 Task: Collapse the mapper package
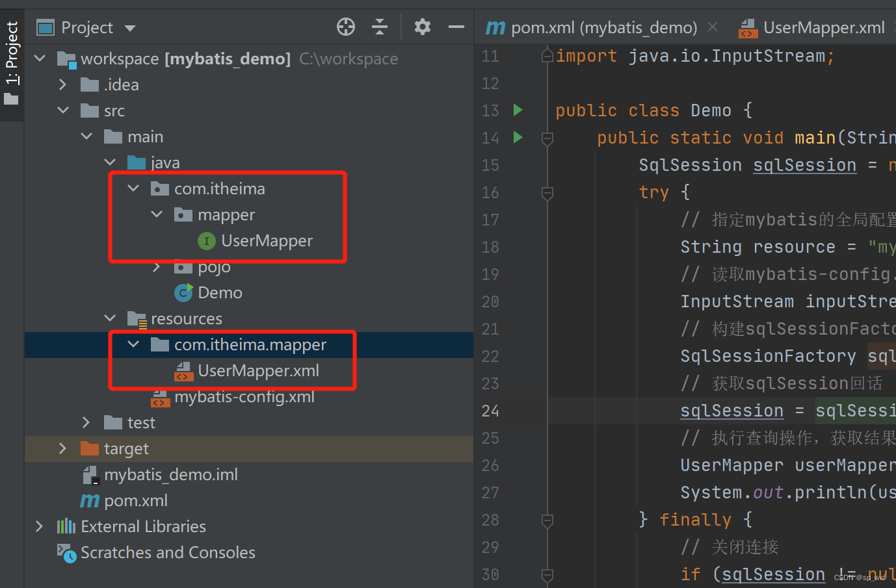pyautogui.click(x=157, y=214)
